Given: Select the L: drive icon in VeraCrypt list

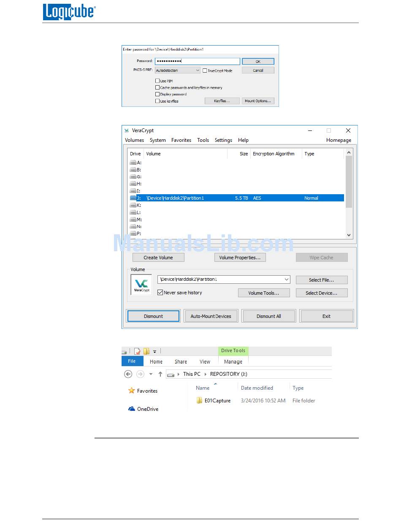Looking at the screenshot, I should 133,212.
